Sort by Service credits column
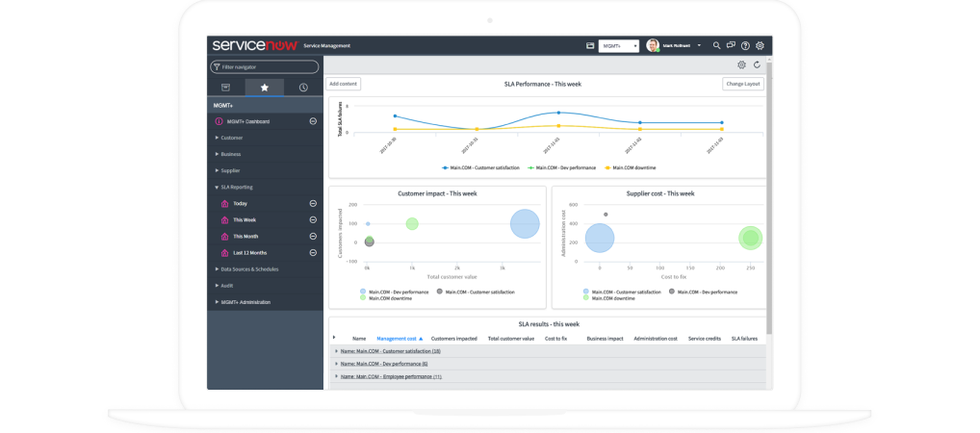980x433 pixels. click(x=705, y=339)
